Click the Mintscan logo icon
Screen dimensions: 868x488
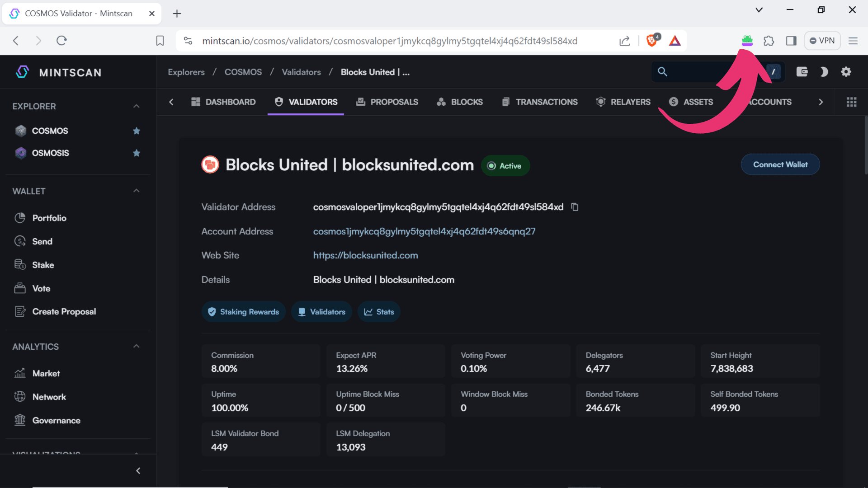tap(22, 72)
